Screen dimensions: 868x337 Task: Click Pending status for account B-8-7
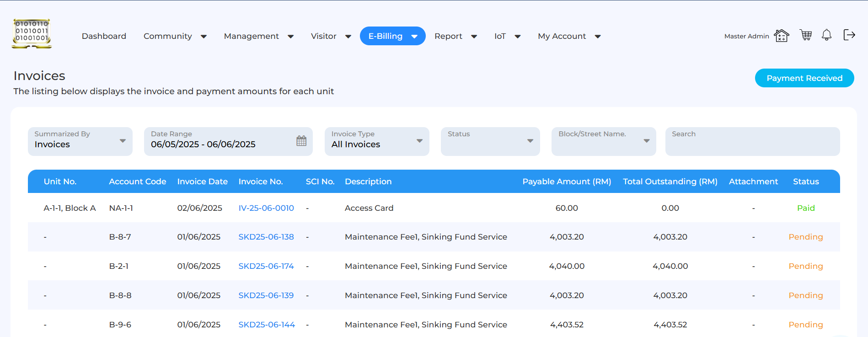806,237
